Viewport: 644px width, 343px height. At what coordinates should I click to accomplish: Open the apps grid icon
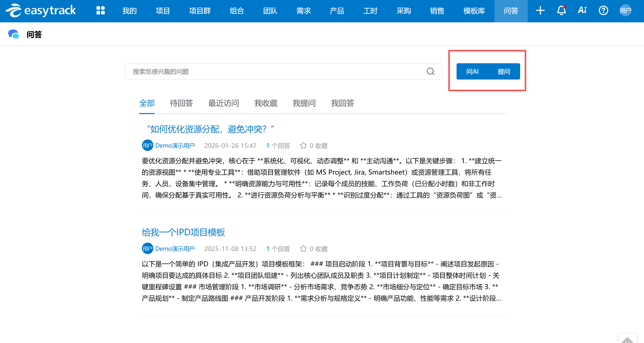tap(100, 11)
